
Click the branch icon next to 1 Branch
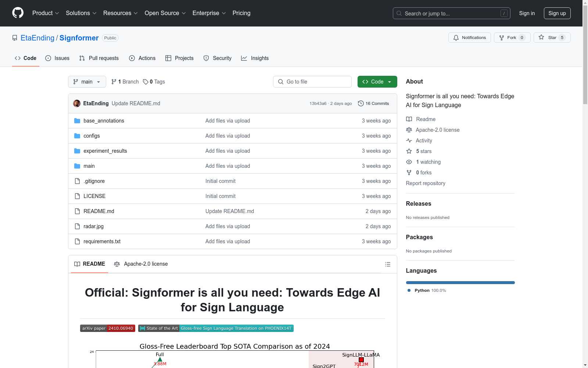click(114, 82)
